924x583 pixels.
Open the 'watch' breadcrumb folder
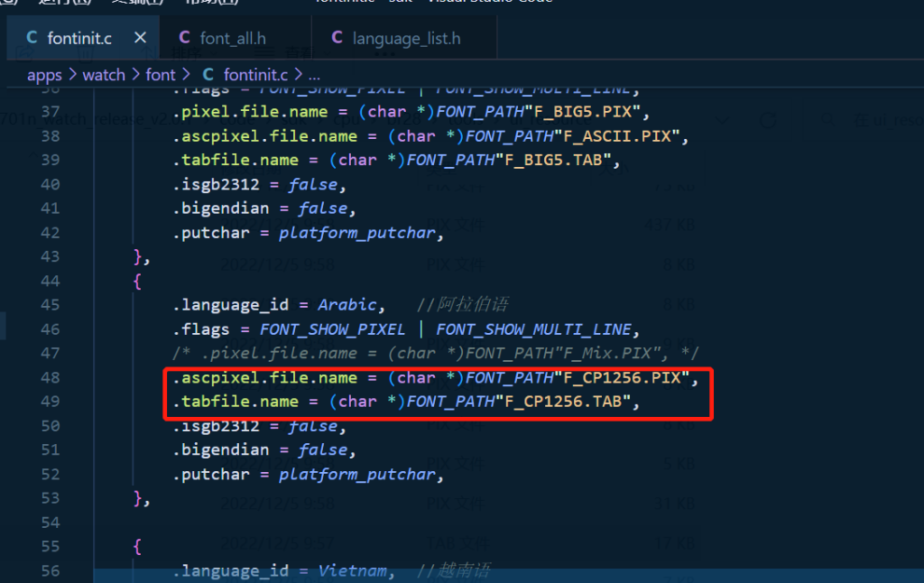[104, 75]
